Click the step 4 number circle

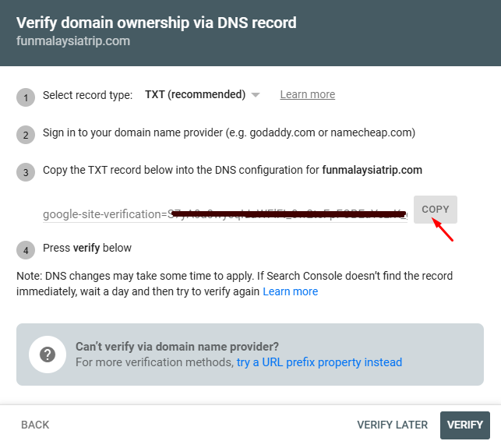point(26,250)
